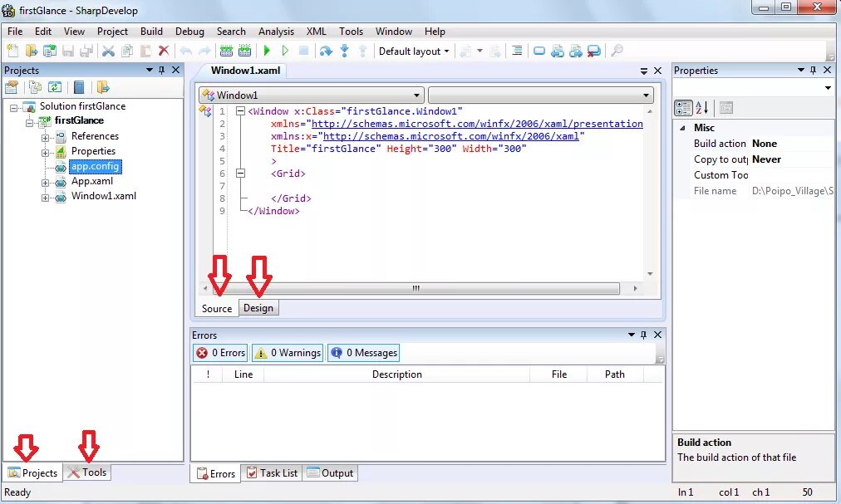Click the Find magnifier toolbar icon

(x=617, y=51)
